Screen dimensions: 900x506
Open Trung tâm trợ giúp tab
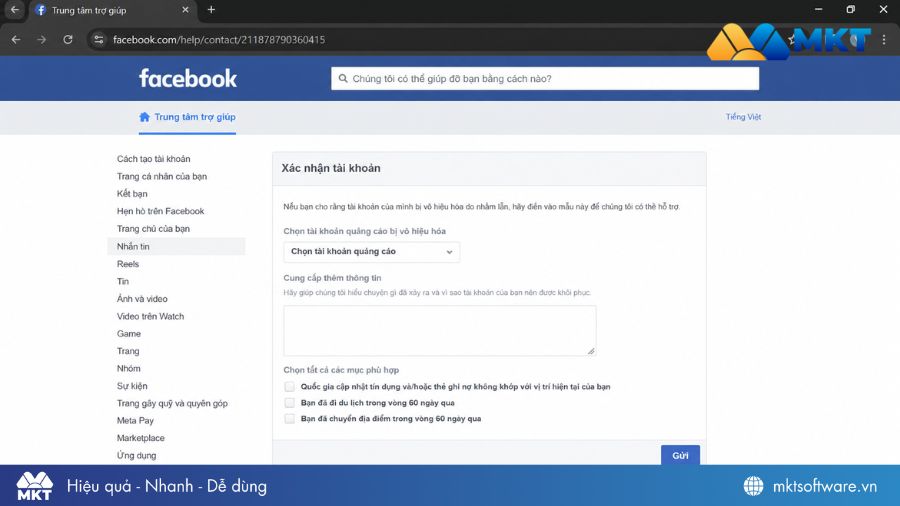(x=187, y=117)
